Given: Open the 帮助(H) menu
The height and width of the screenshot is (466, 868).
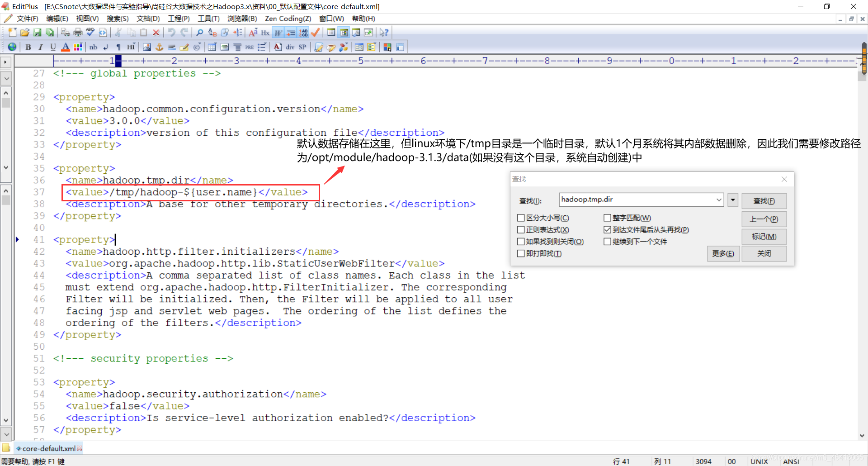Looking at the screenshot, I should (363, 19).
